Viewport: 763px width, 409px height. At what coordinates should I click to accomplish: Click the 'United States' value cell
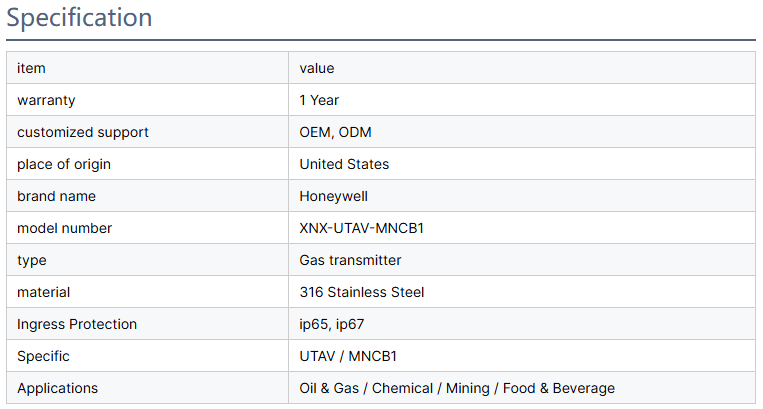coord(344,164)
